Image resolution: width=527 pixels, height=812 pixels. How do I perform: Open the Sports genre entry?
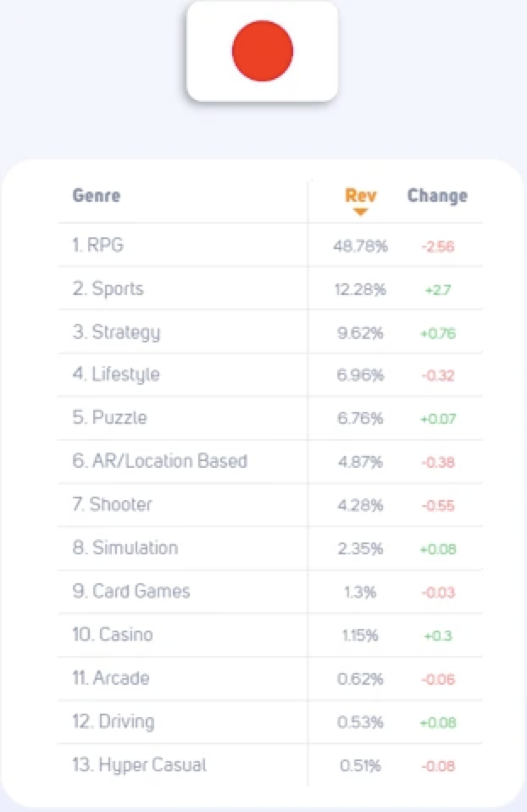click(x=269, y=288)
